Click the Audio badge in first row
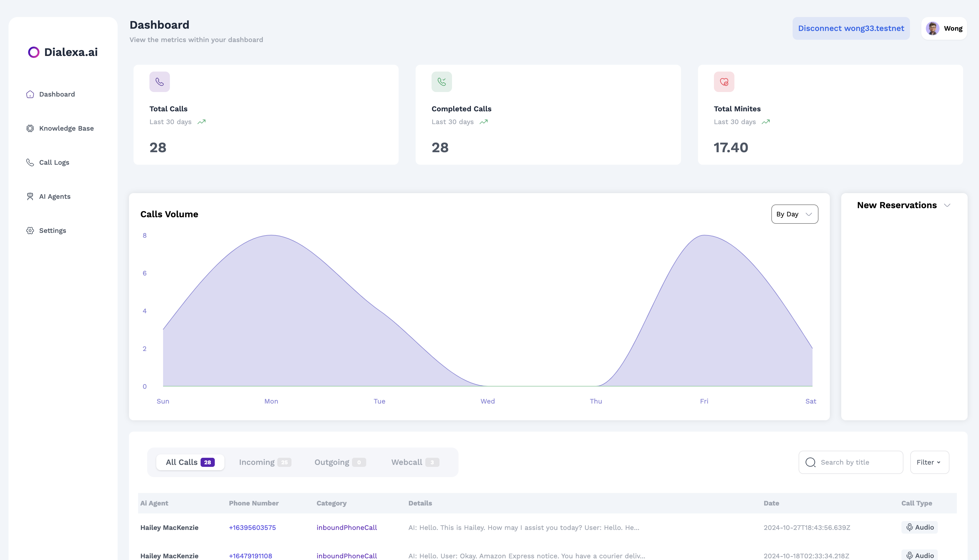The width and height of the screenshot is (979, 560). click(x=919, y=527)
